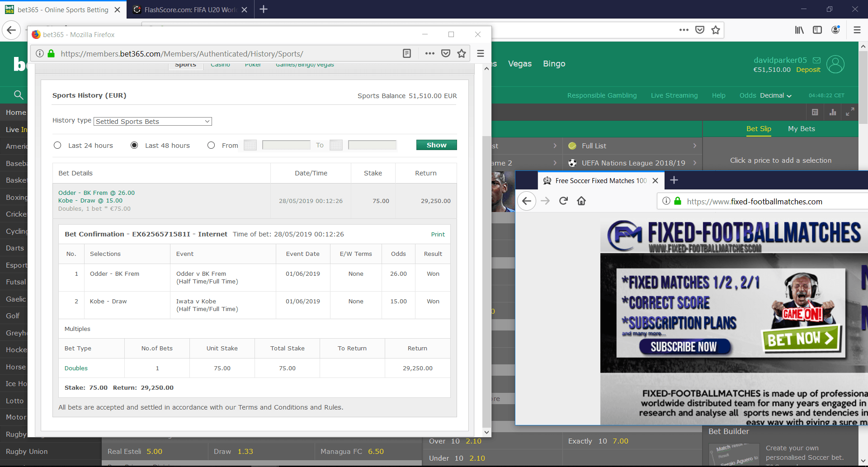Open hamburger menu in bet365 popup
This screenshot has width=868, height=467.
(x=481, y=53)
